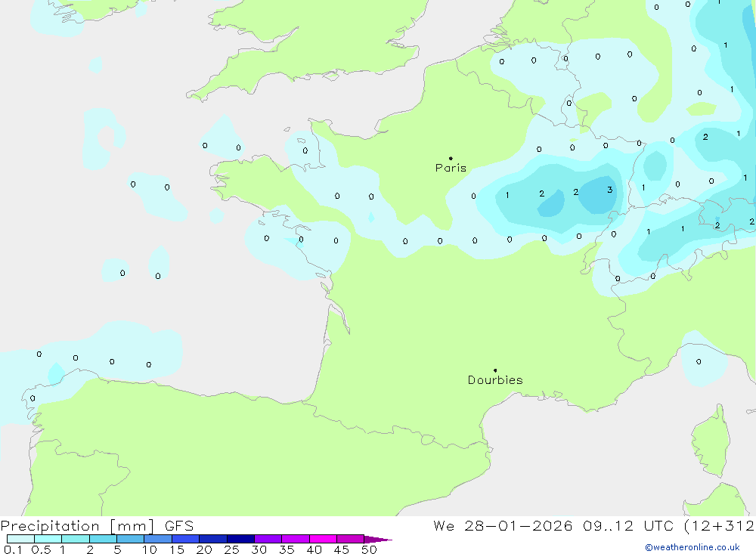Select the 5–10 mm legend color swatch
Viewport: 756px width, 554px height.
point(130,539)
